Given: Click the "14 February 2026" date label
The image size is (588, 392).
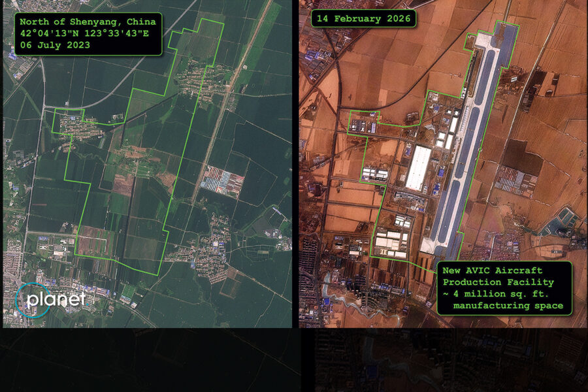Looking at the screenshot, I should [364, 19].
